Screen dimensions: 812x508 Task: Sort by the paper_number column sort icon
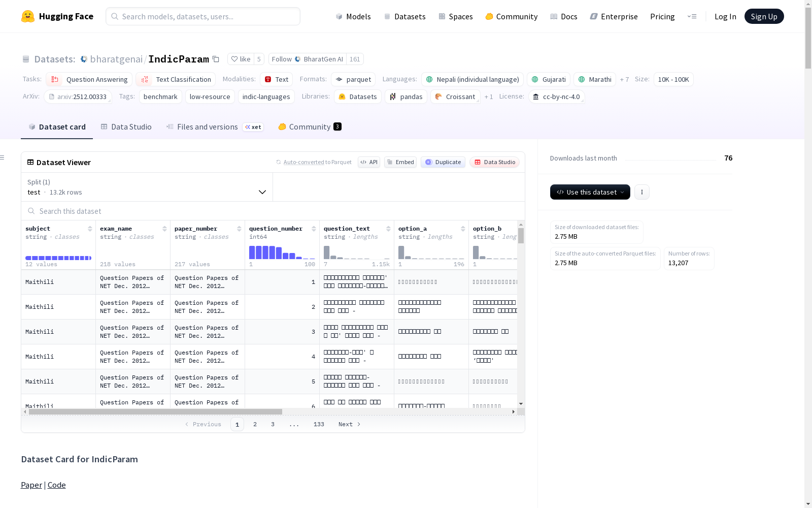coord(239,229)
